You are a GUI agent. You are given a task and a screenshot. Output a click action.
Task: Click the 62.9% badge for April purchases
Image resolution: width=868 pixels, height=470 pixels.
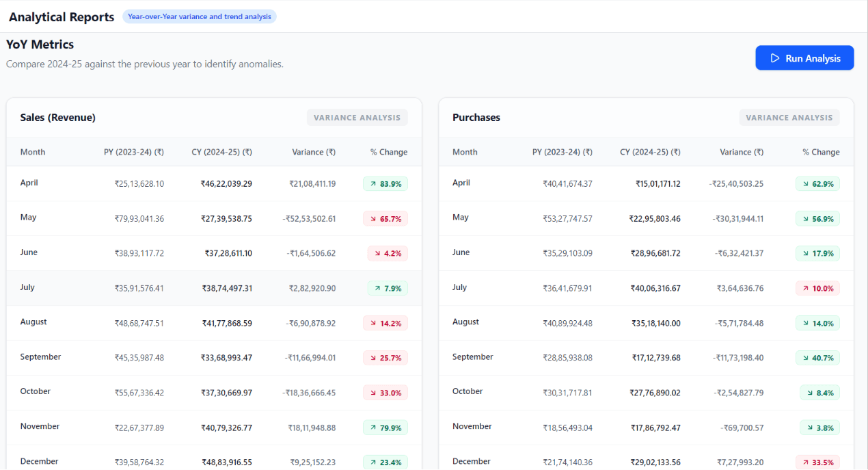(x=817, y=183)
